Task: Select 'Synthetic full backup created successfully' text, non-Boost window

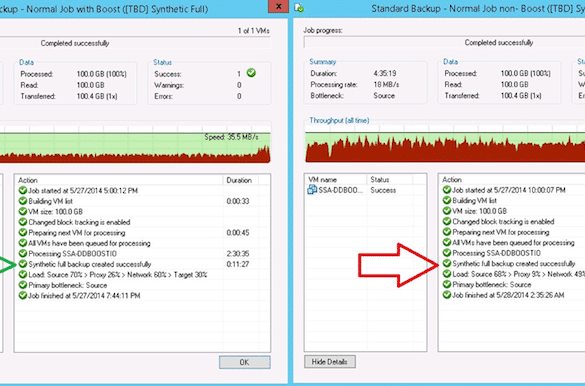Action: pos(514,263)
